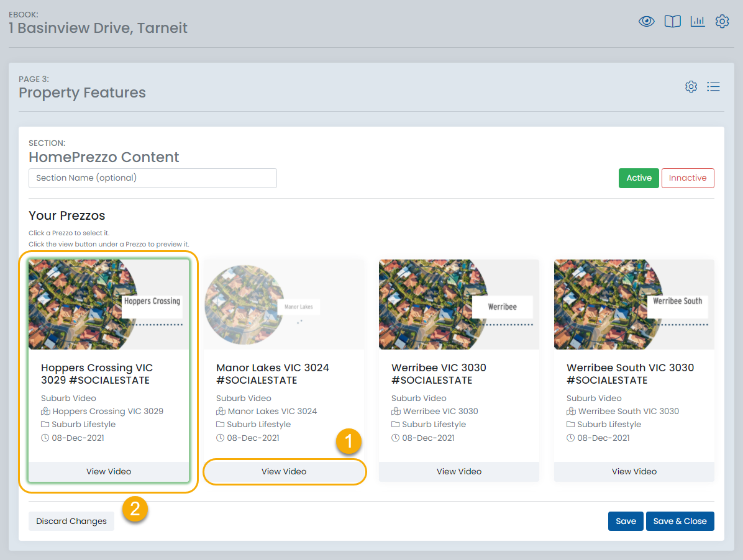The width and height of the screenshot is (743, 560).
Task: Set section to Active
Action: (x=639, y=178)
